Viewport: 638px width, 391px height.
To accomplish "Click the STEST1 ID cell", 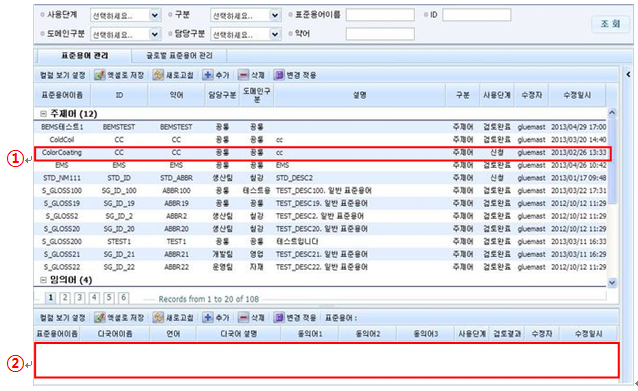I will point(119,241).
